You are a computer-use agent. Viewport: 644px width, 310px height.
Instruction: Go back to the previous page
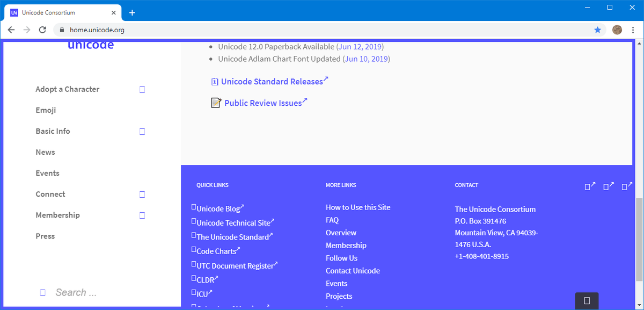(x=11, y=30)
